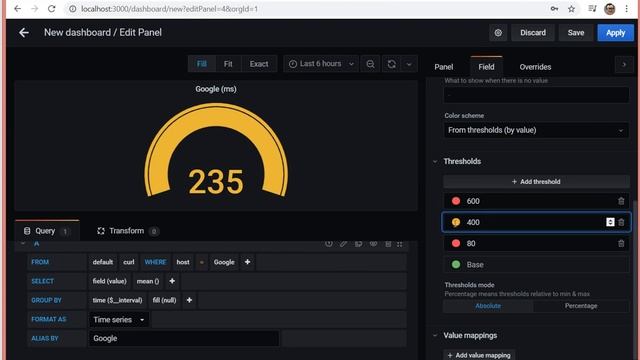The height and width of the screenshot is (360, 640).
Task: Select Fit display mode
Action: coord(228,64)
